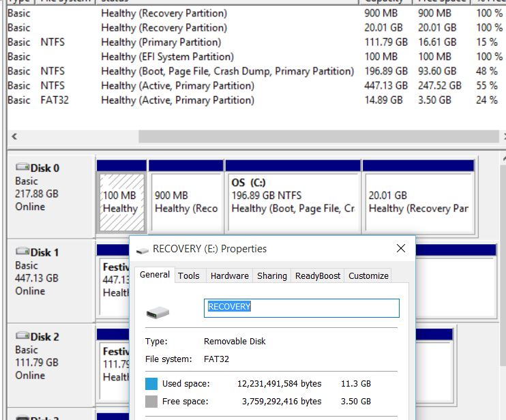
Task: Click the 3,759,292,416 bytes free value
Action: (x=282, y=402)
